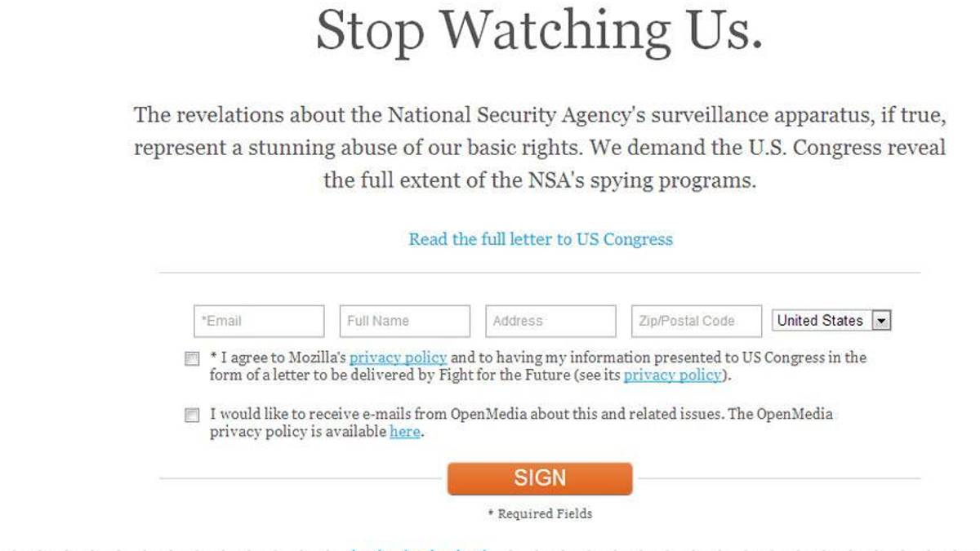This screenshot has height=551, width=980.
Task: Open Fight for the Future's privacy policy link
Action: (x=672, y=375)
